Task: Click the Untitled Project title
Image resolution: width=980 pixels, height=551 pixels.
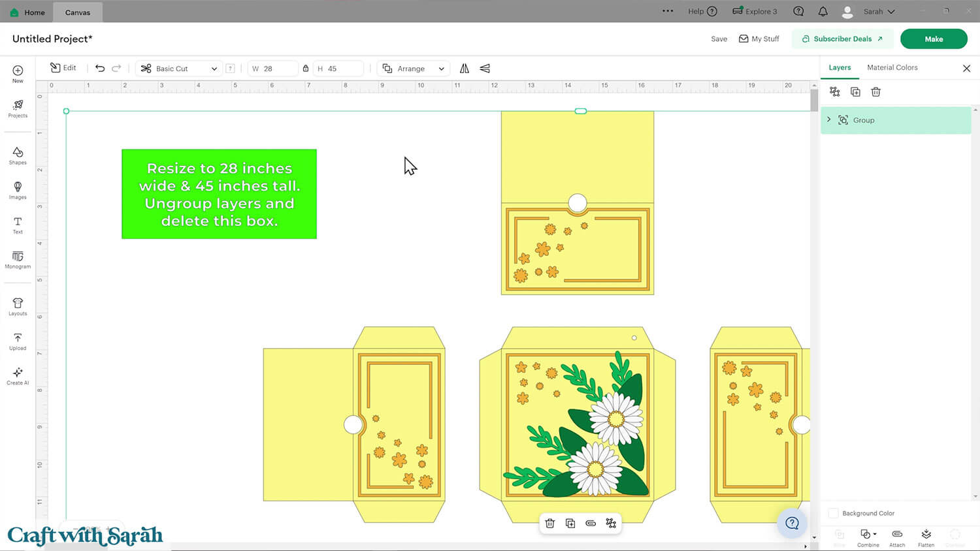Action: (52, 39)
